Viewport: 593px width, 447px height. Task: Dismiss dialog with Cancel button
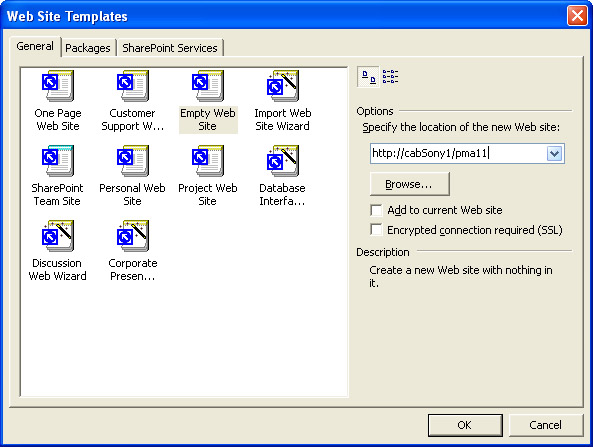tap(545, 425)
